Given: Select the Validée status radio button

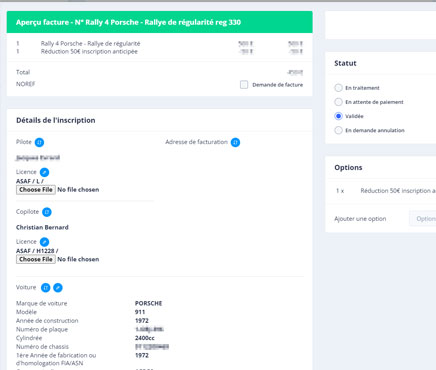Looking at the screenshot, I should [x=338, y=116].
